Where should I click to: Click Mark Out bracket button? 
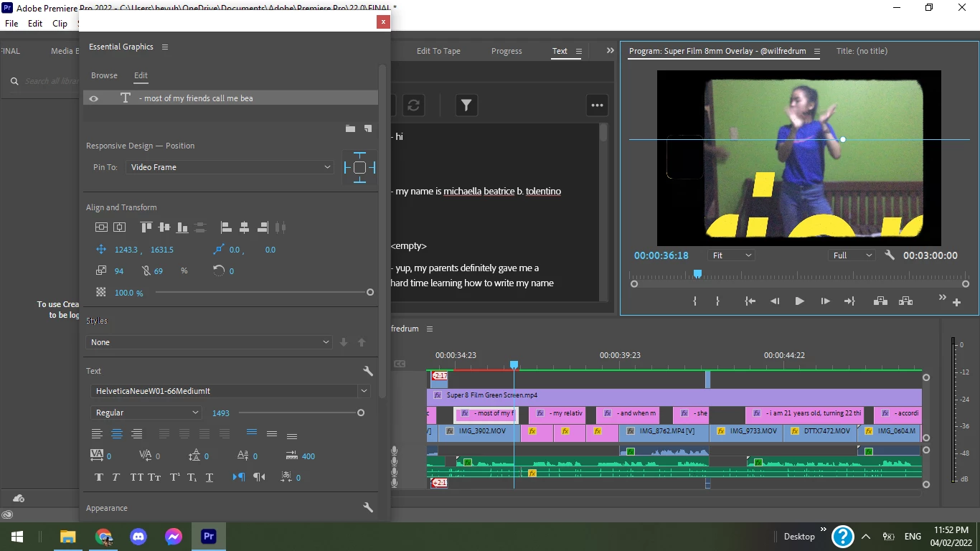coord(717,301)
